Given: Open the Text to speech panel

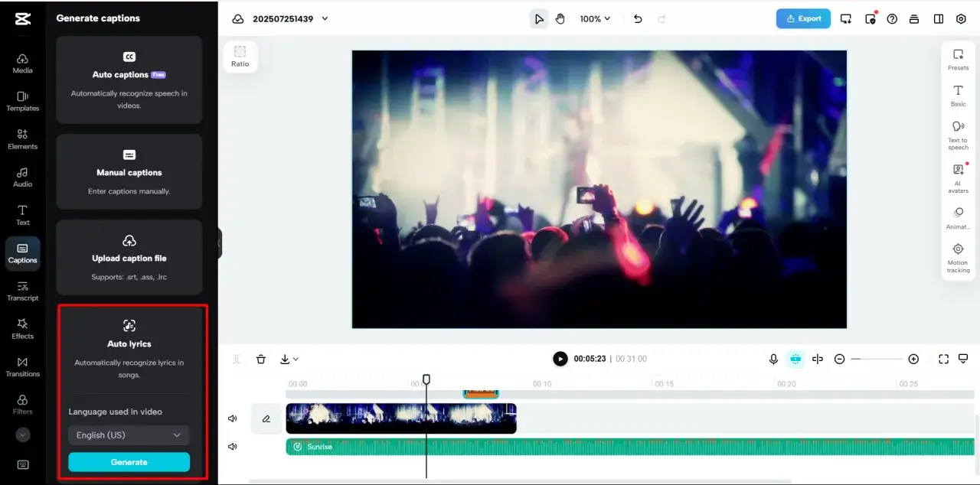Looking at the screenshot, I should (958, 134).
